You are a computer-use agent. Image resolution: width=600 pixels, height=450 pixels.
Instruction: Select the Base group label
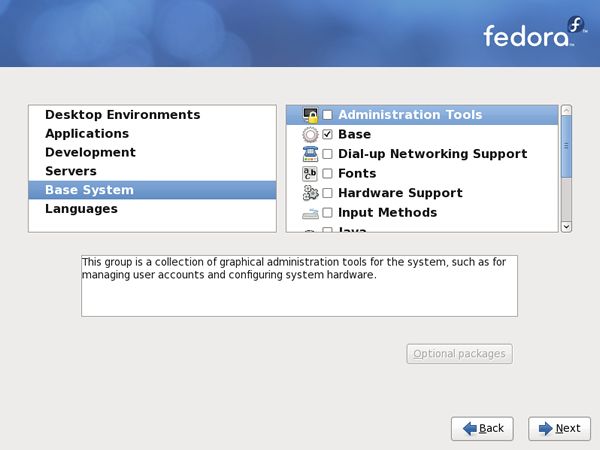click(x=354, y=134)
